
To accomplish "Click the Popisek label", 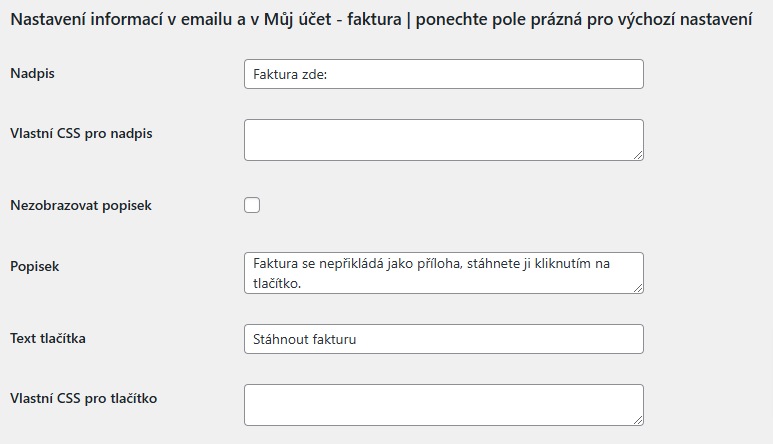I will pyautogui.click(x=35, y=267).
